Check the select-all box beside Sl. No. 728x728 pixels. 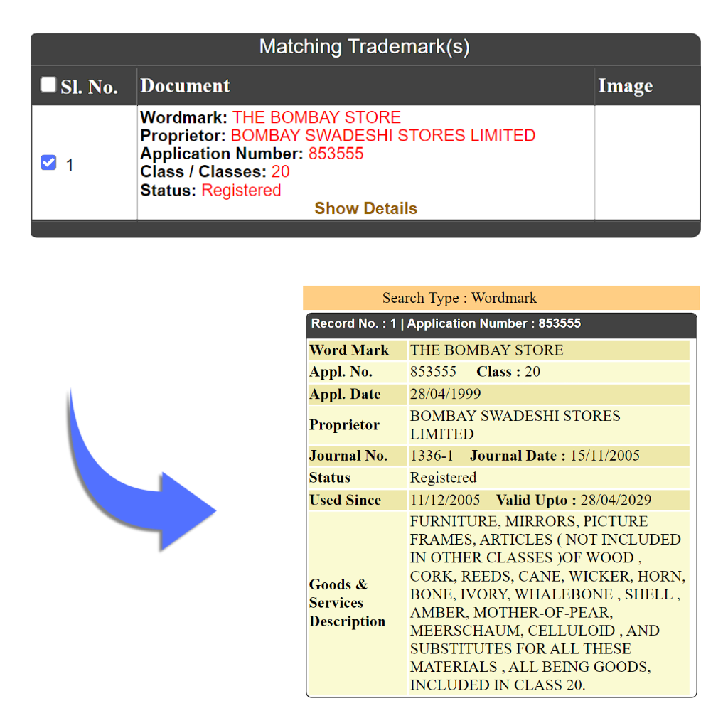(48, 85)
